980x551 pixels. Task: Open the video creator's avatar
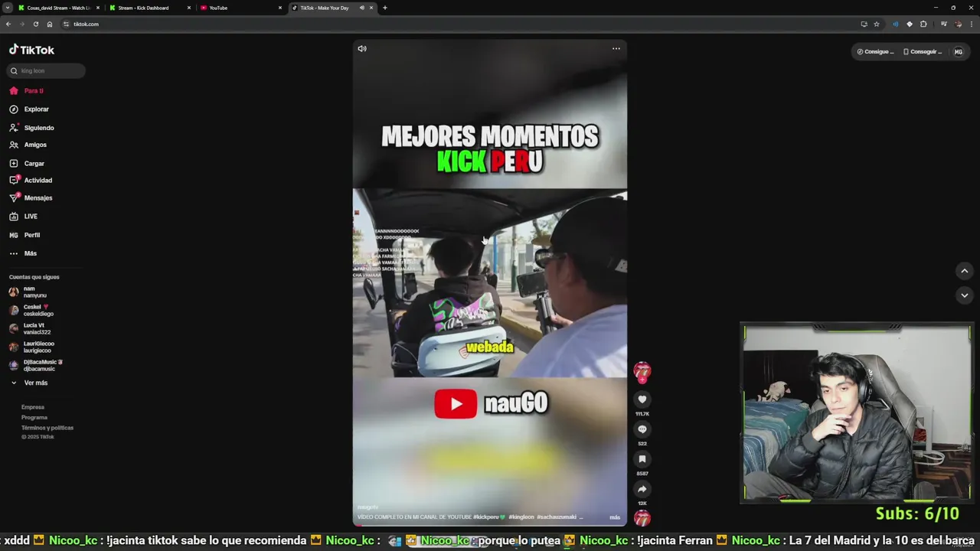point(642,372)
